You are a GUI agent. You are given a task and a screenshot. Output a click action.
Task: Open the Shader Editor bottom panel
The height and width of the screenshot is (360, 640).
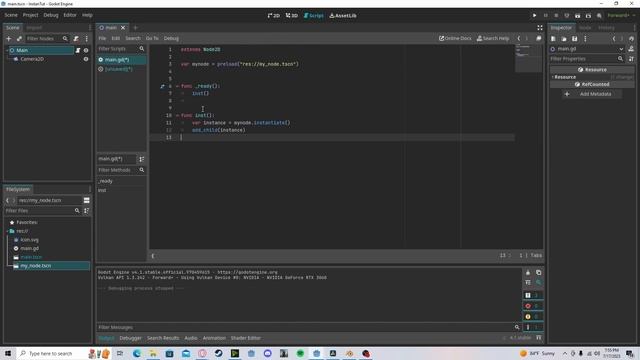(x=245, y=338)
